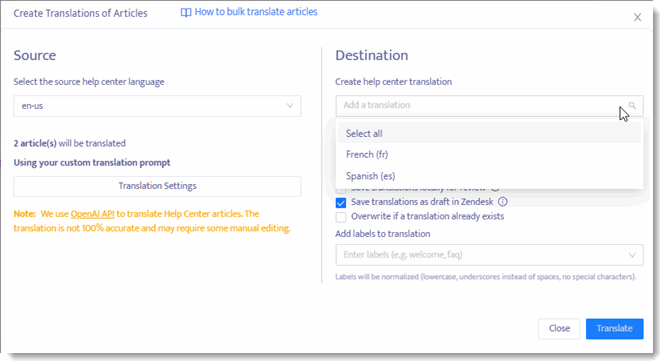Click info icon next to draft in Zendesk
Screen dimensions: 660x364
[503, 202]
